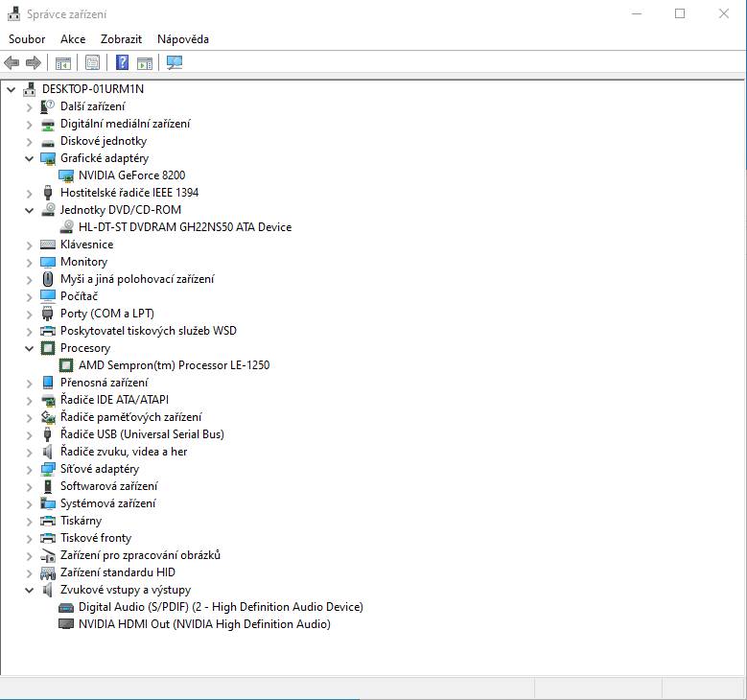Viewport: 747px width, 700px height.
Task: Expand the Řadiče USB category
Action: (x=30, y=434)
